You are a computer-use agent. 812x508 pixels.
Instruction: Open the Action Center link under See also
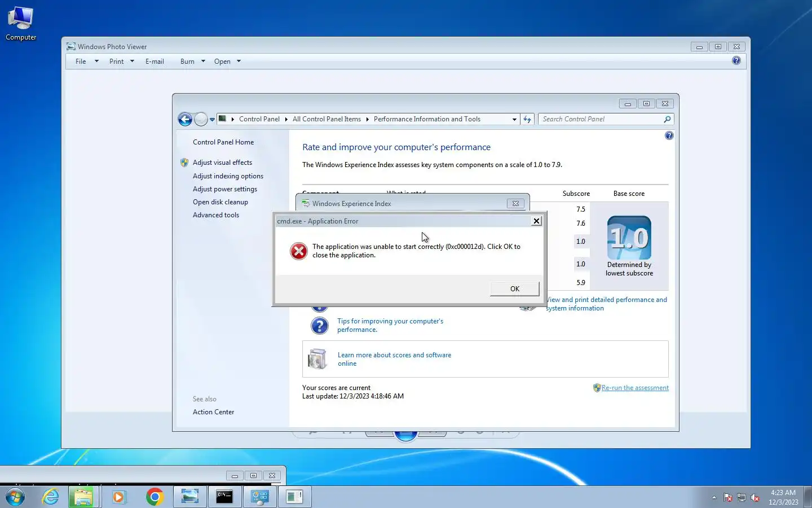[x=213, y=412]
